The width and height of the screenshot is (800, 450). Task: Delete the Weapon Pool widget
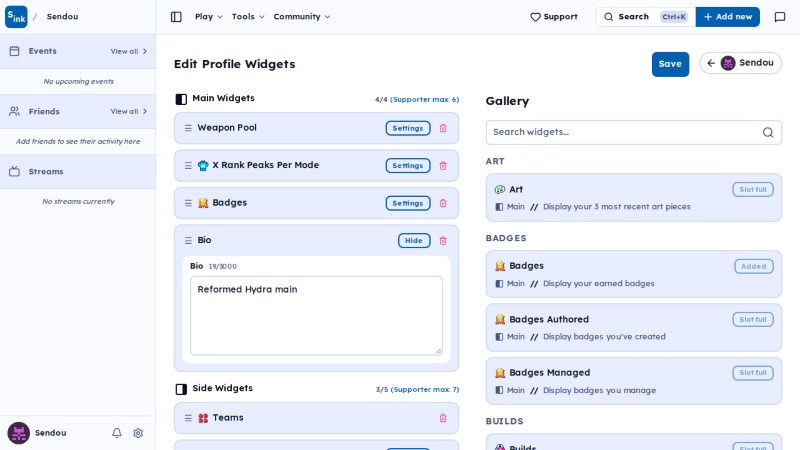coord(443,128)
